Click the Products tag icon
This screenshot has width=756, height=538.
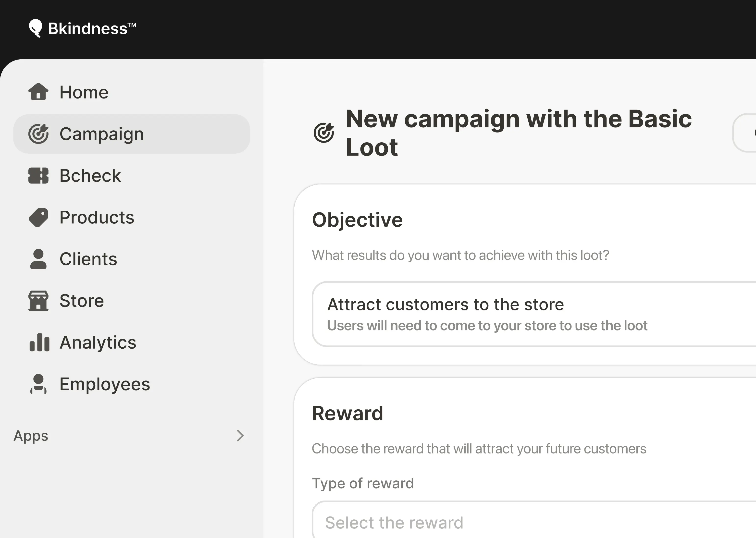[38, 217]
